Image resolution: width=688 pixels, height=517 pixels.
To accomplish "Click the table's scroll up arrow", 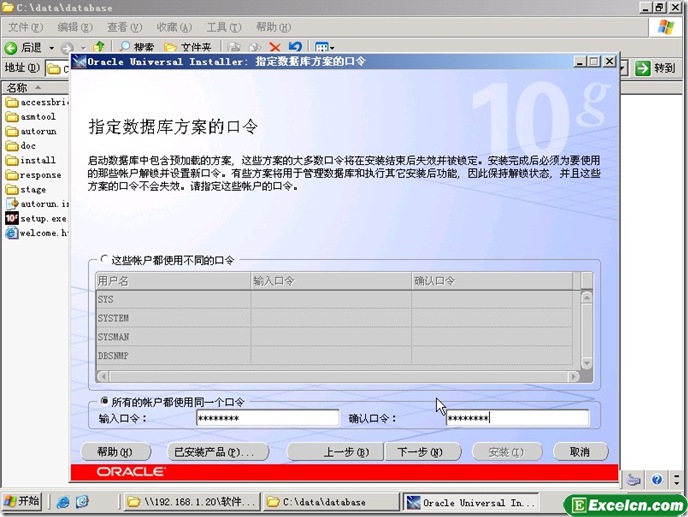I will point(587,298).
